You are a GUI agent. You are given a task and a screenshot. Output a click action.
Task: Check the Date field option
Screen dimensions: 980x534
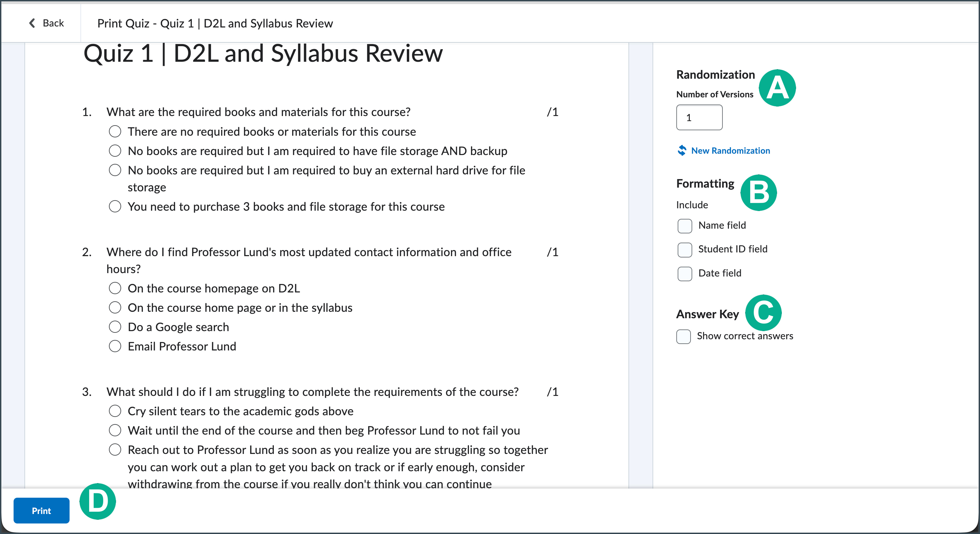[685, 274]
